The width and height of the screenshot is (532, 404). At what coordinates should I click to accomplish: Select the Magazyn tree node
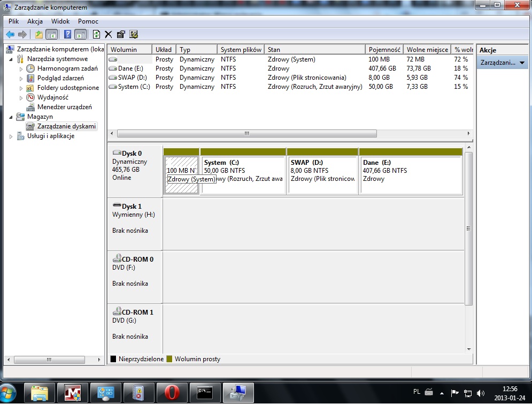coord(40,117)
